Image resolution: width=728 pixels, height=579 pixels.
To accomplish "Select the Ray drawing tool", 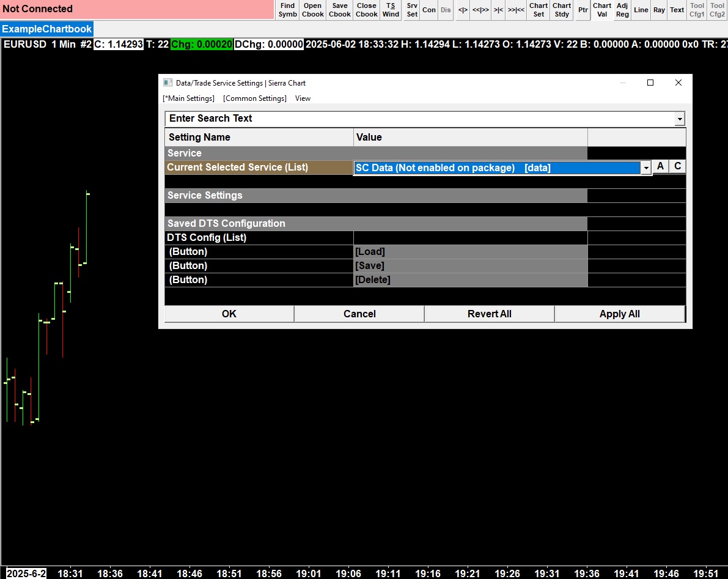I will pos(659,10).
